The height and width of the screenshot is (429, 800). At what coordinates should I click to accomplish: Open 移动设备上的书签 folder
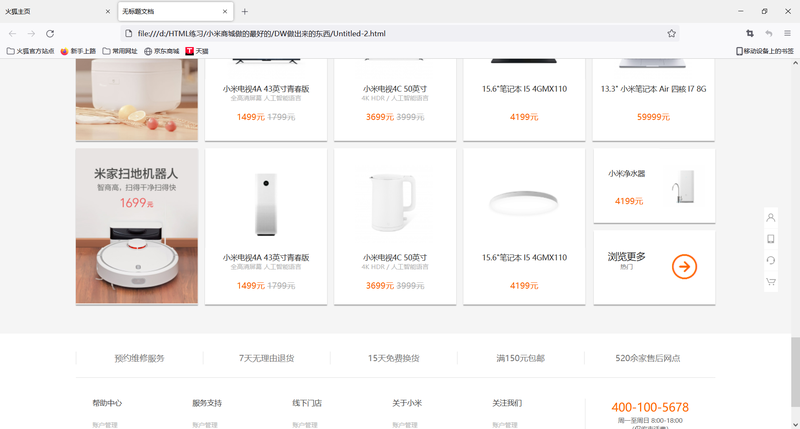click(765, 51)
